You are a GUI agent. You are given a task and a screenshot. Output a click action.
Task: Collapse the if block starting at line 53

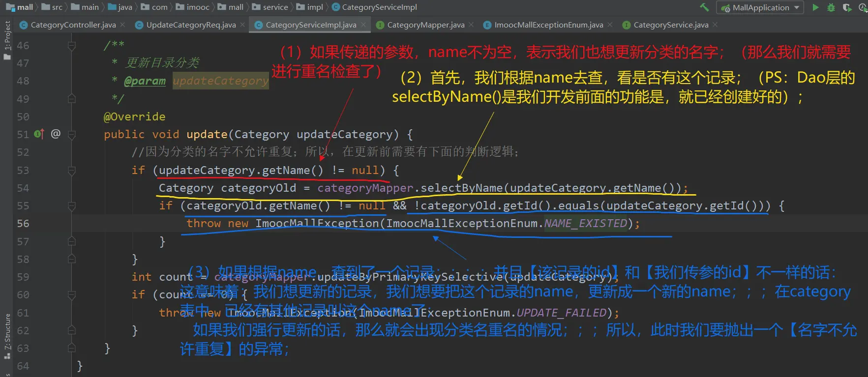tap(72, 170)
